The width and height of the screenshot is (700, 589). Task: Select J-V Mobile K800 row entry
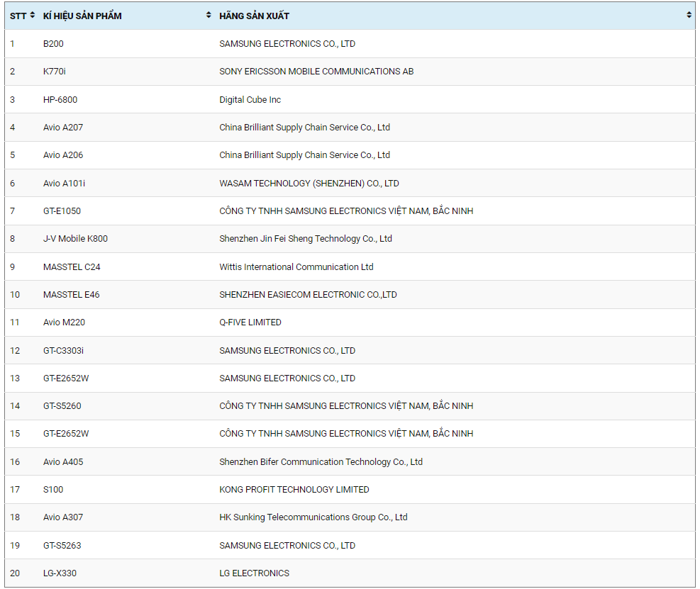point(75,239)
